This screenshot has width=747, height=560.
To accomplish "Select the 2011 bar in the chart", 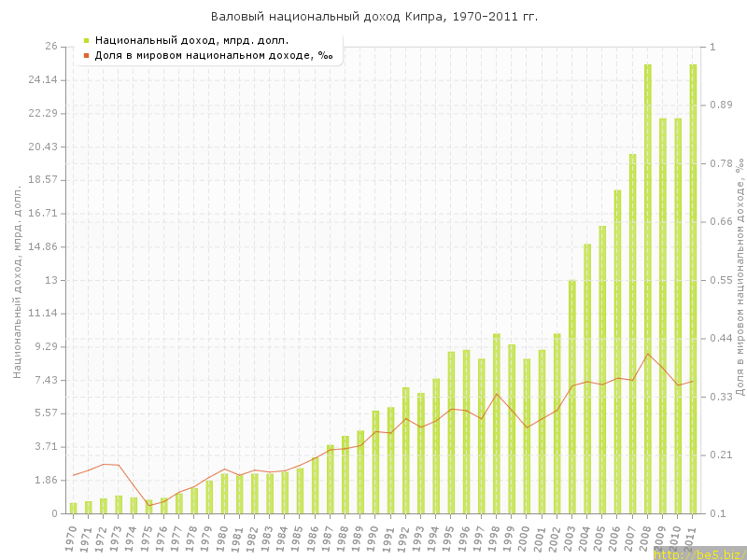I will pos(693,289).
